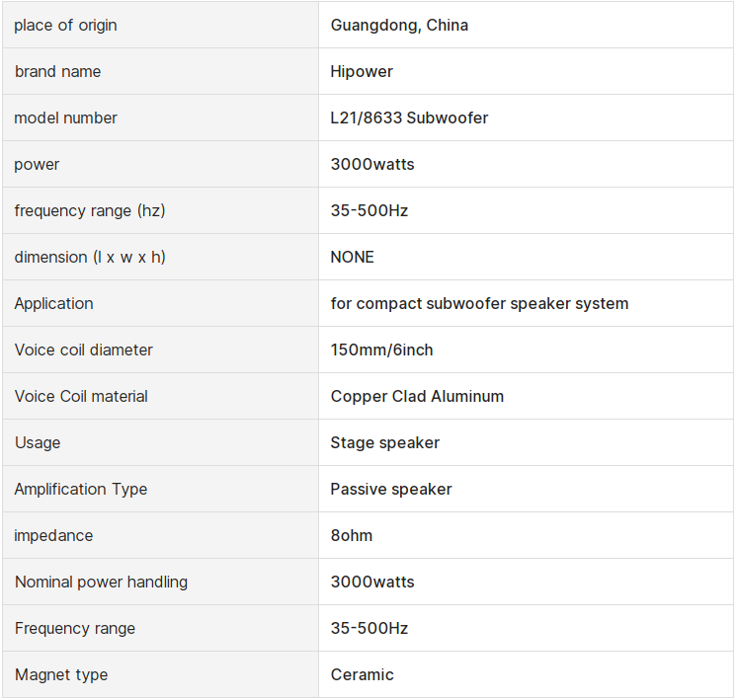This screenshot has width=737, height=700.
Task: Select the "Hipower" brand value
Action: (362, 72)
